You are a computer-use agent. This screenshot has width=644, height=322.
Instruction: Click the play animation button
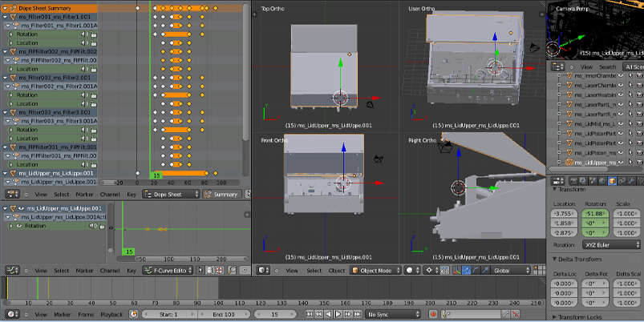[x=338, y=314]
